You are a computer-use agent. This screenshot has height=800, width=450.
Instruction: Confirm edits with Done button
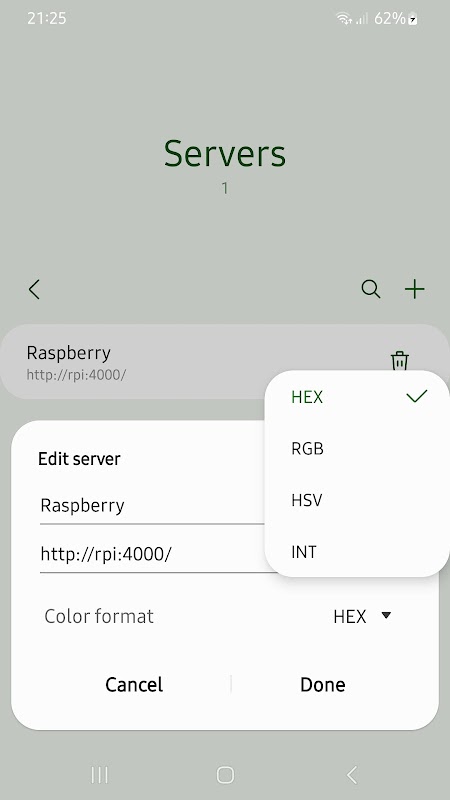pyautogui.click(x=322, y=685)
